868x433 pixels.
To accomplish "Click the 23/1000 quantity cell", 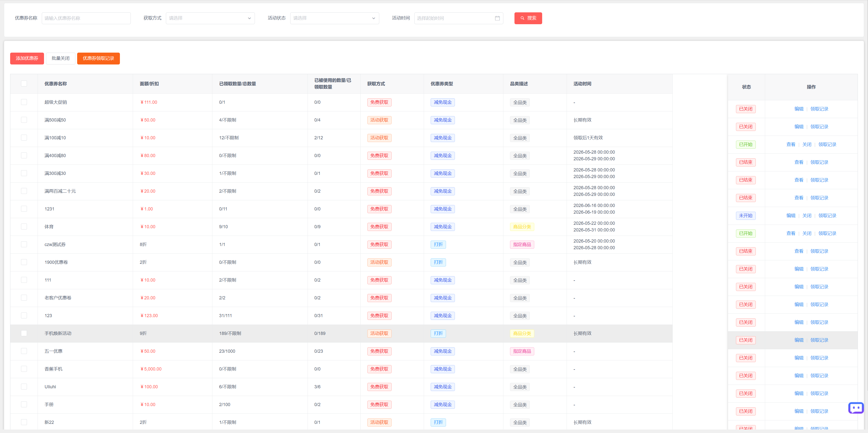I will (227, 351).
